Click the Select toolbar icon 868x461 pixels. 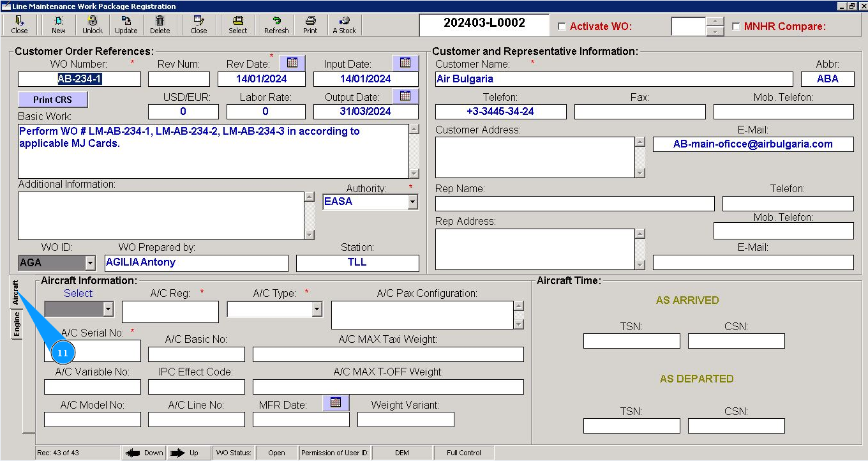pyautogui.click(x=237, y=24)
